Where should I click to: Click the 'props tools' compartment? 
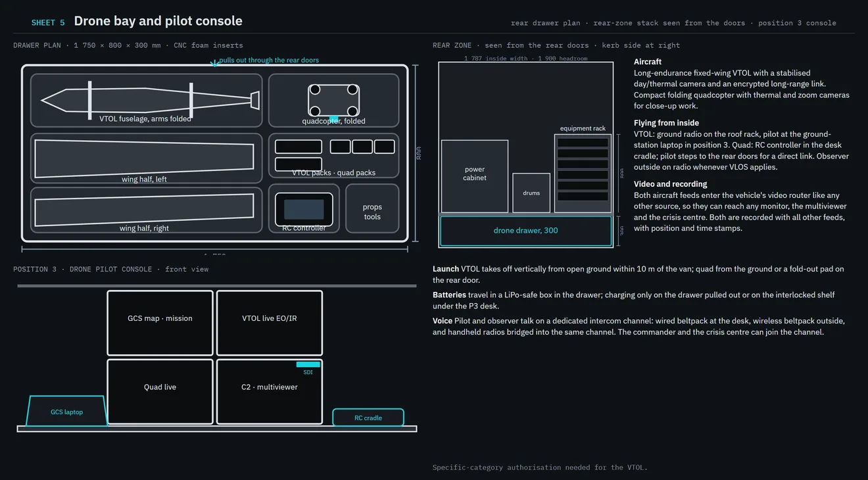coord(372,208)
